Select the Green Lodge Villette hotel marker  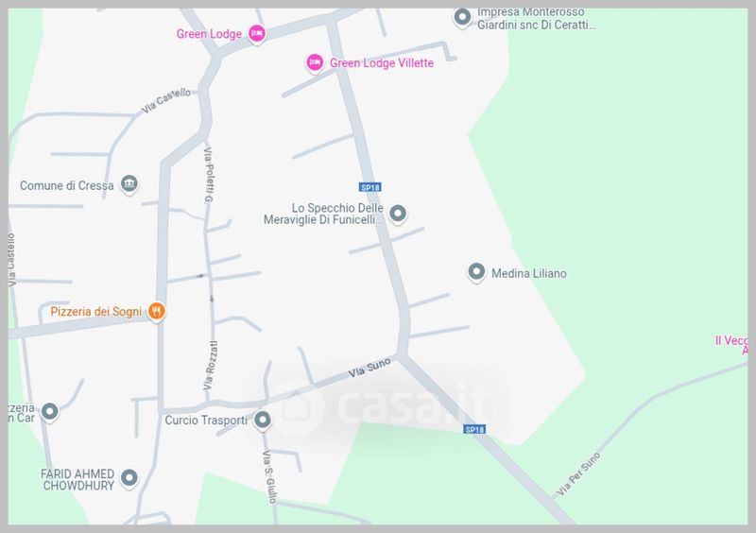[x=315, y=62]
